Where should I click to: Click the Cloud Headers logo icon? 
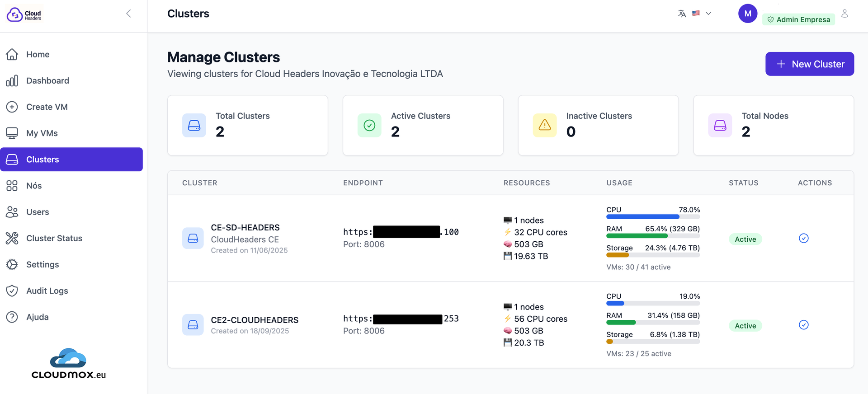(x=15, y=14)
